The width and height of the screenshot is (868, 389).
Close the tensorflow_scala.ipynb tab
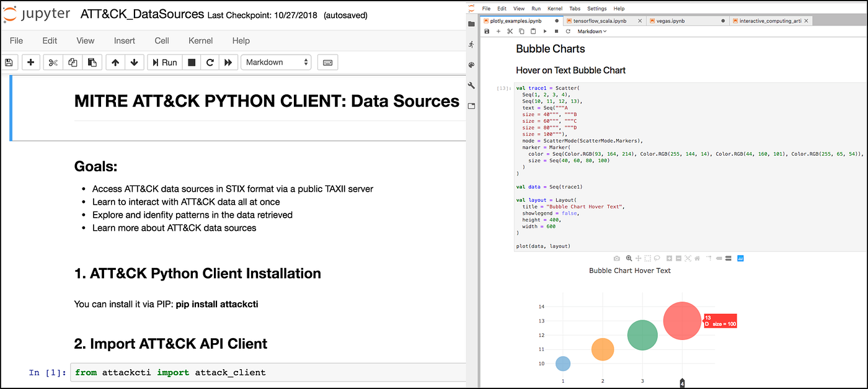pyautogui.click(x=639, y=20)
